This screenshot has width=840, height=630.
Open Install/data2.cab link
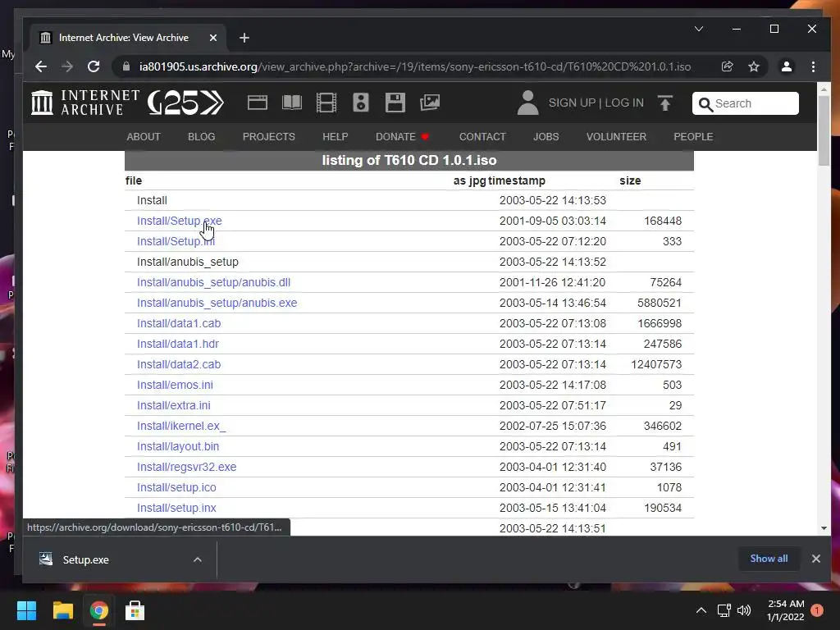[178, 364]
